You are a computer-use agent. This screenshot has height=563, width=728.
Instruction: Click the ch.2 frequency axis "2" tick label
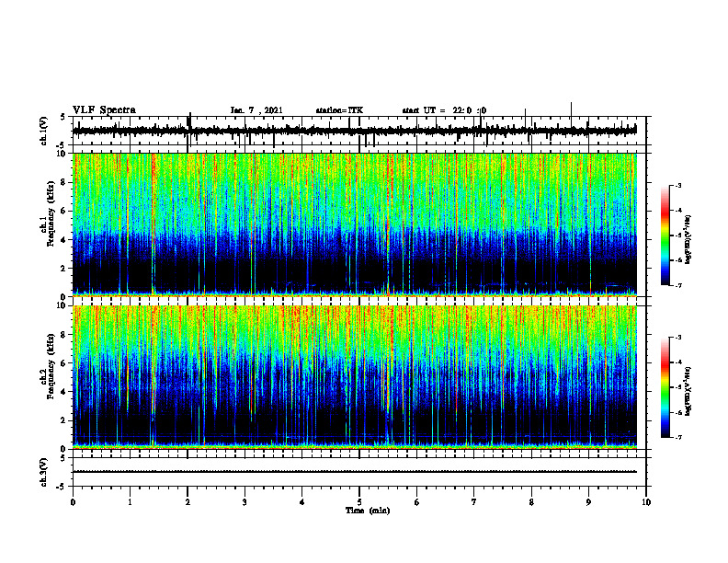point(64,420)
